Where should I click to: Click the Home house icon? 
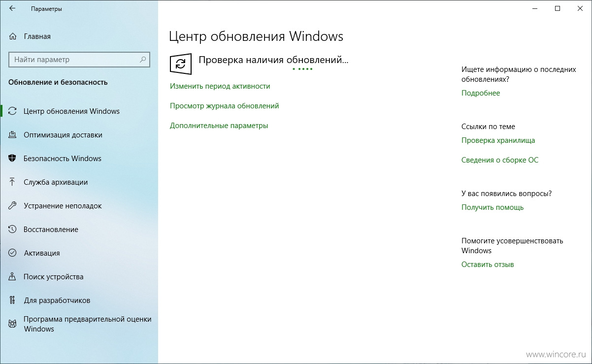[x=13, y=36]
